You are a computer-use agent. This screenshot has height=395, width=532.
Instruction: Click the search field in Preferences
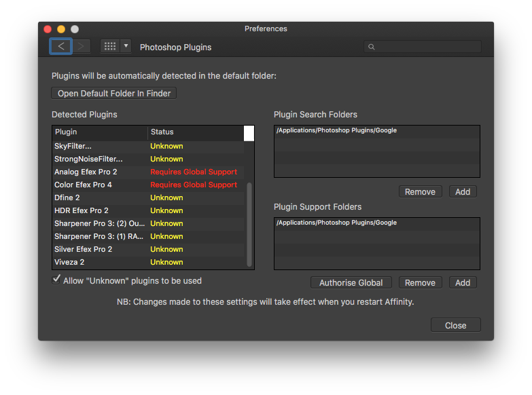[423, 47]
